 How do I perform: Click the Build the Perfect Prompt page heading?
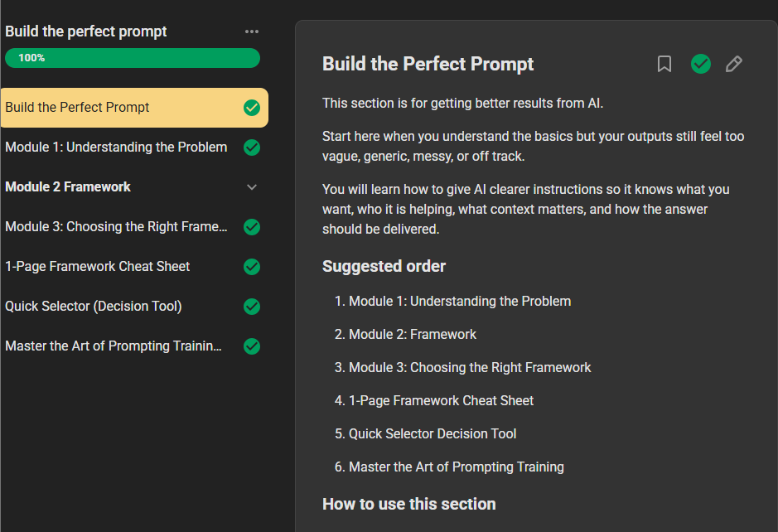[x=428, y=64]
